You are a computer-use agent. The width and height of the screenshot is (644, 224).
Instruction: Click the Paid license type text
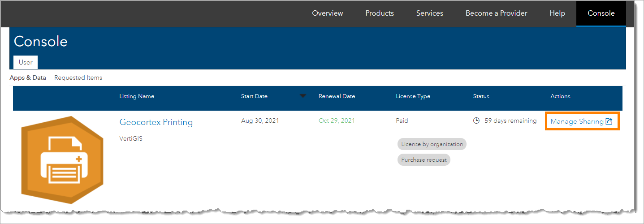[x=402, y=121]
